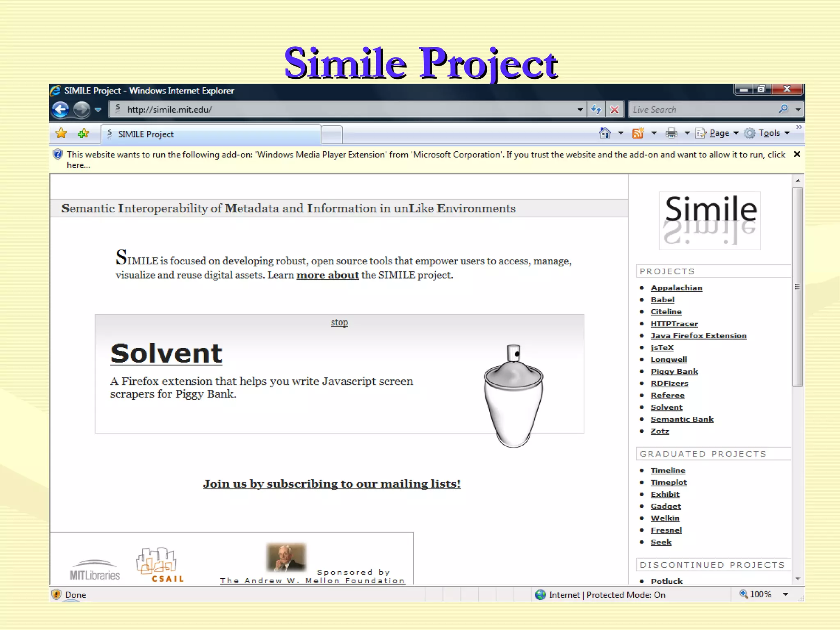Open the Exhibit graduated project link

point(665,494)
